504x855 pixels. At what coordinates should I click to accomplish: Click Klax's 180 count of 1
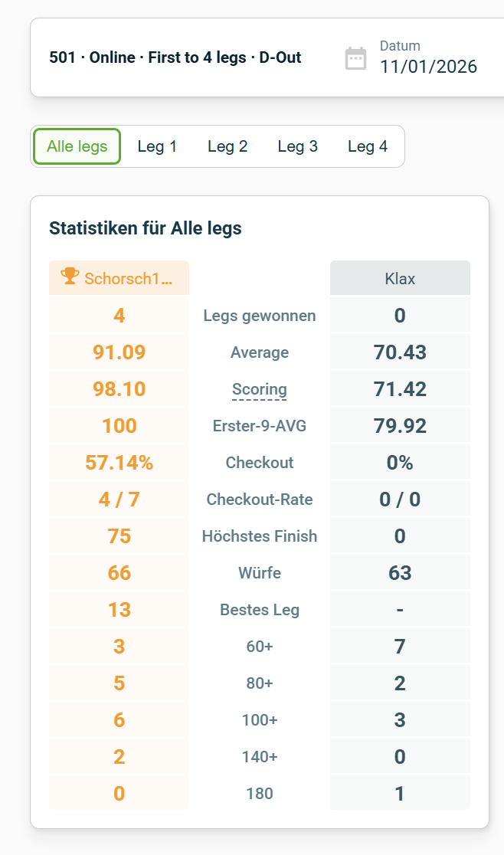(399, 792)
